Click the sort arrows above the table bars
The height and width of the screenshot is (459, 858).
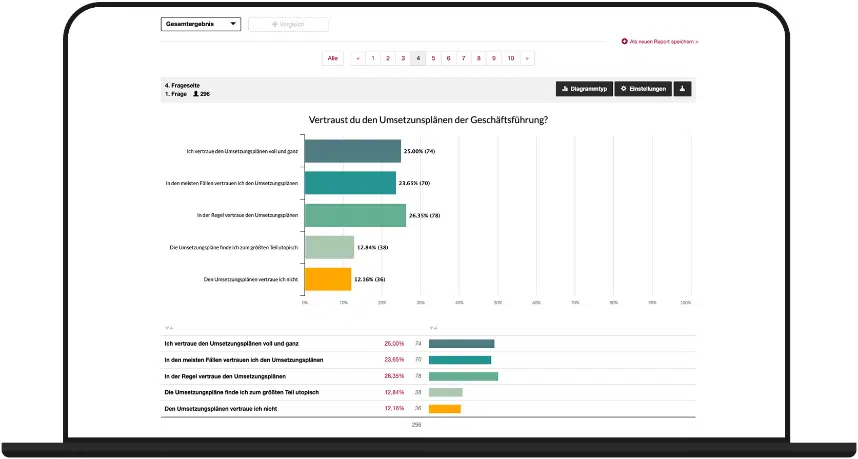[432, 327]
